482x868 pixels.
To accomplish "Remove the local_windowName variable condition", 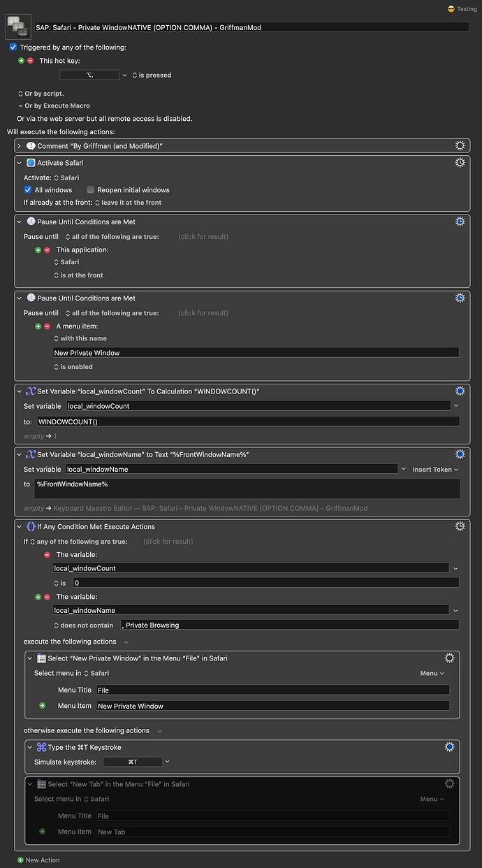I will 48,598.
